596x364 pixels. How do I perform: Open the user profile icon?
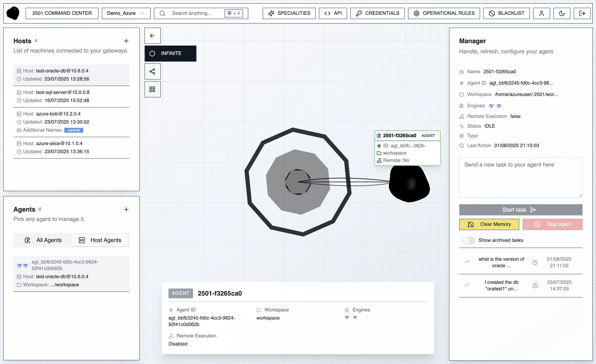click(541, 13)
